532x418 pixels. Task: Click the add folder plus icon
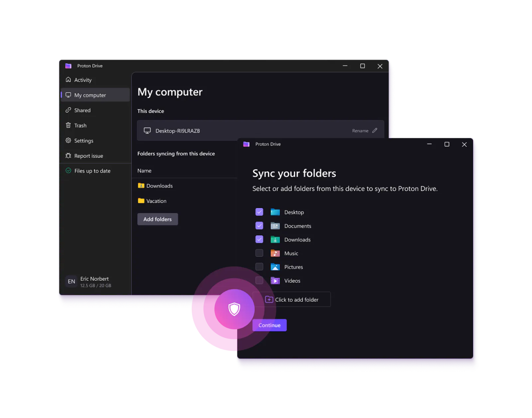pyautogui.click(x=269, y=299)
